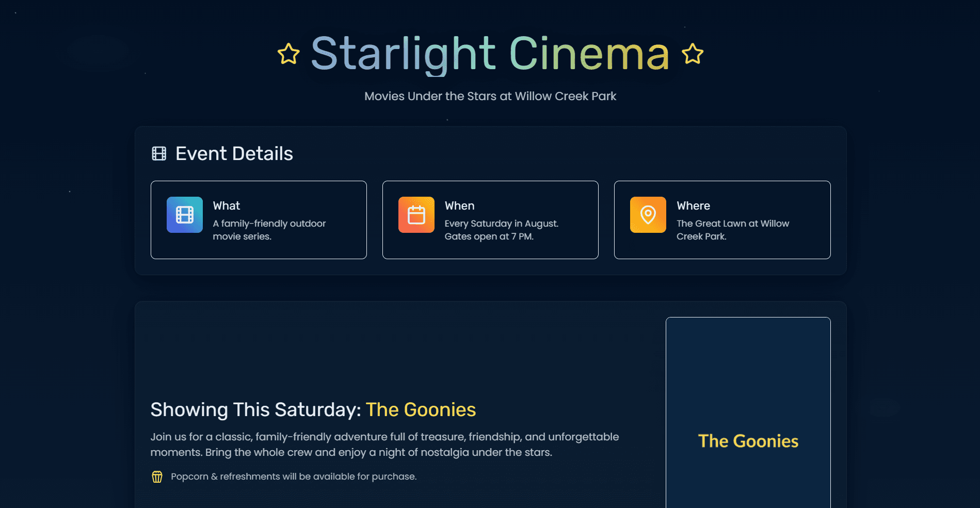980x508 pixels.
Task: Click the star icon right of Starlight Cinema
Action: 693,54
